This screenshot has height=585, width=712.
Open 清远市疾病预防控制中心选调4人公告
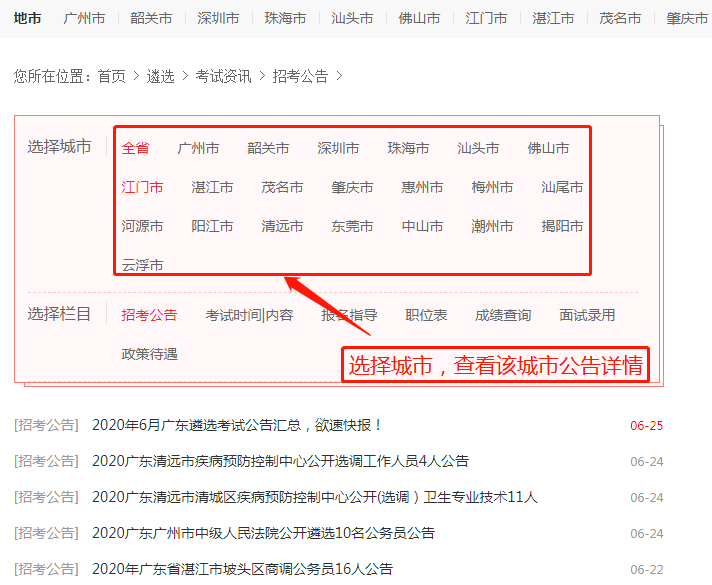pos(281,461)
